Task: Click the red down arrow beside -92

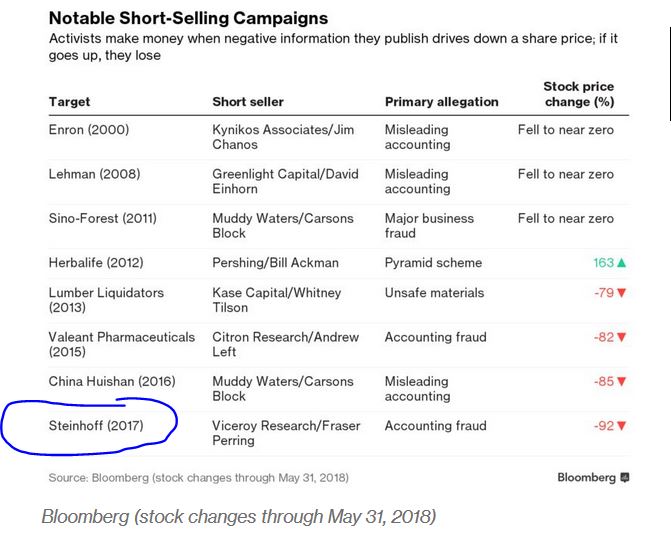Action: (x=622, y=426)
